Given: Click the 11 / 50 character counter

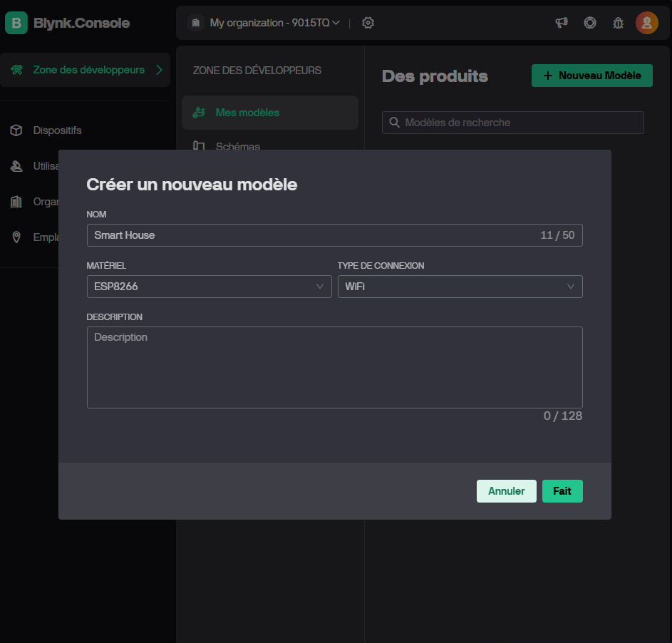Looking at the screenshot, I should 557,235.
